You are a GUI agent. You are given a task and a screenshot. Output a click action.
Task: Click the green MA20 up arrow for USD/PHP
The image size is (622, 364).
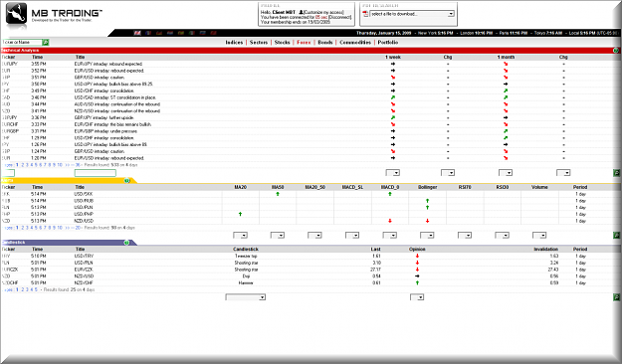pyautogui.click(x=241, y=214)
